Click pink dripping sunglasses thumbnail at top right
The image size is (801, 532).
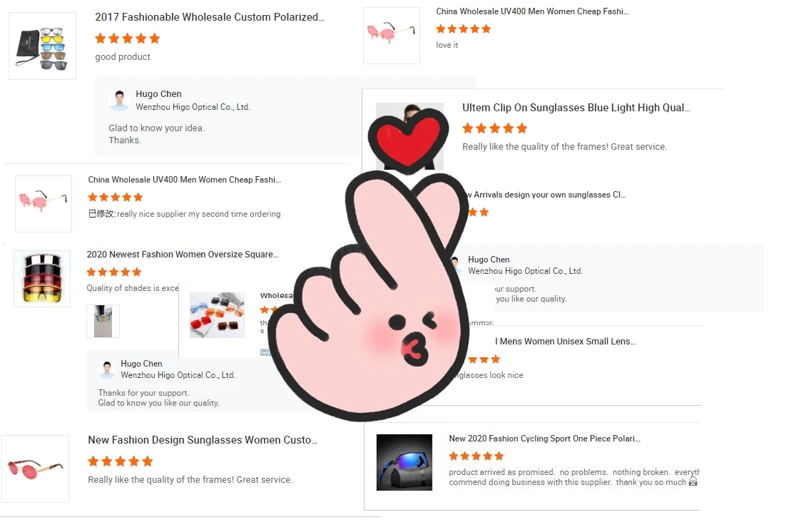(x=392, y=35)
